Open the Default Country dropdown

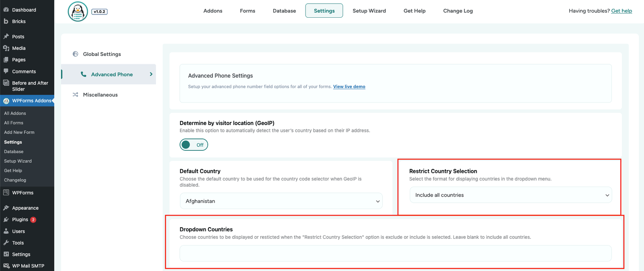(x=281, y=201)
